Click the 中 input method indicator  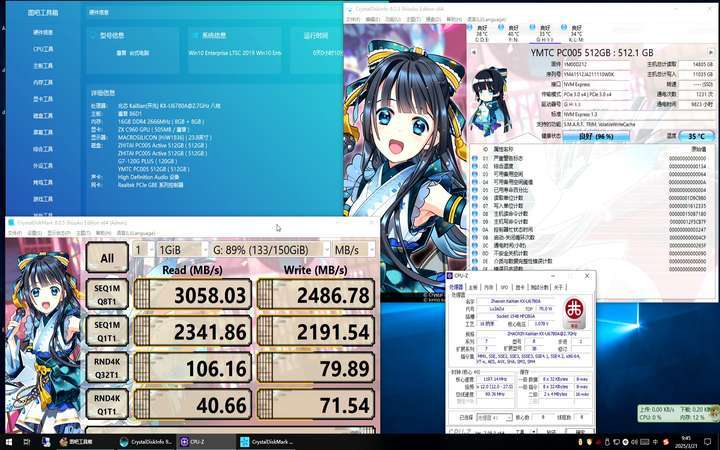pyautogui.click(x=654, y=442)
